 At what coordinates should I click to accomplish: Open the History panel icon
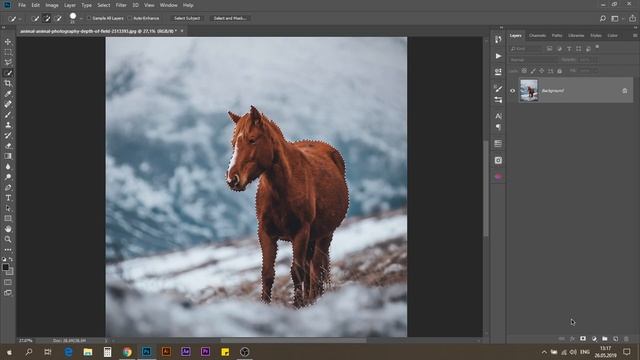(x=498, y=40)
